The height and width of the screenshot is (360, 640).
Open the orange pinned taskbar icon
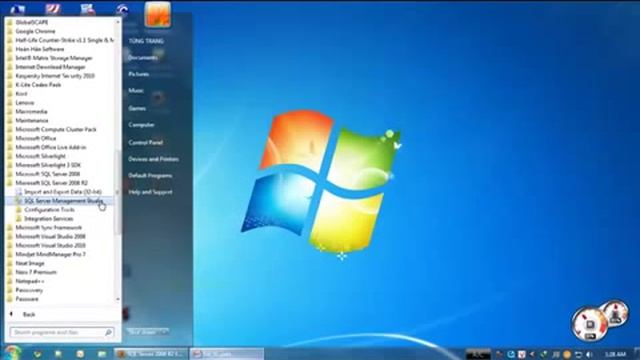80,354
